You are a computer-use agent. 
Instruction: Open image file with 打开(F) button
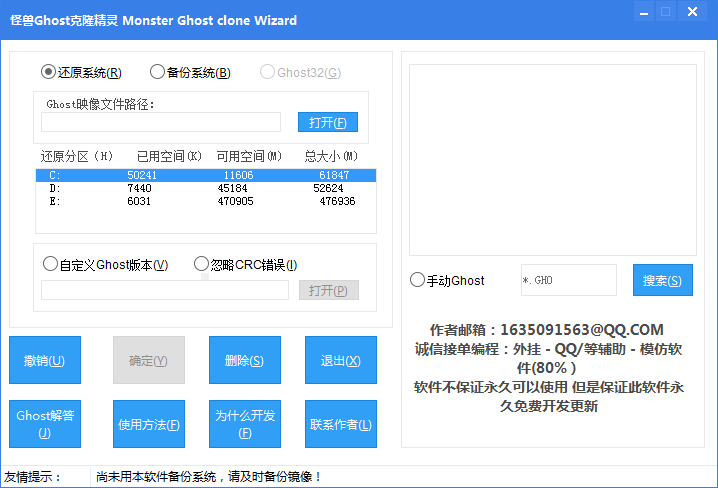pyautogui.click(x=327, y=122)
